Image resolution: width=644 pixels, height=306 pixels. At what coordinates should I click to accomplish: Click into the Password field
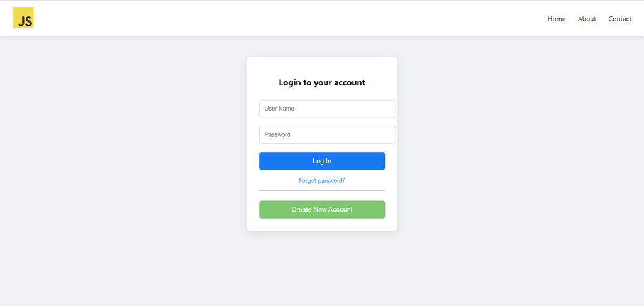(327, 134)
